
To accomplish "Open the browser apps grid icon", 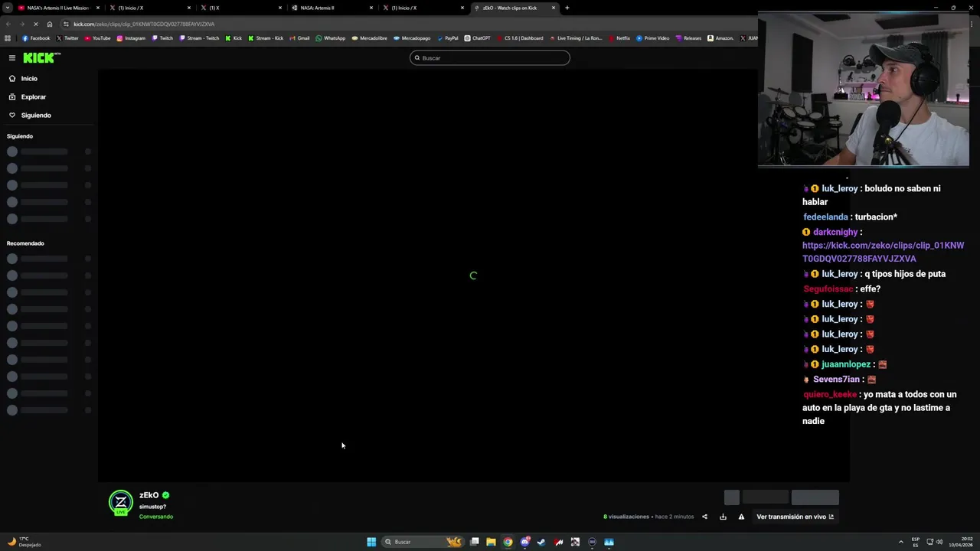I will click(x=8, y=38).
